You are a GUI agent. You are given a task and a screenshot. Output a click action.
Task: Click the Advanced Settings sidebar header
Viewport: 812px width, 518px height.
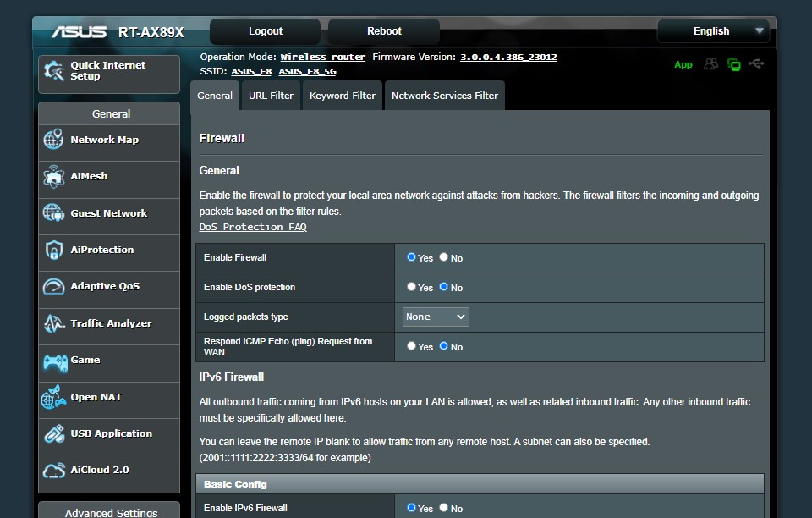pos(109,510)
